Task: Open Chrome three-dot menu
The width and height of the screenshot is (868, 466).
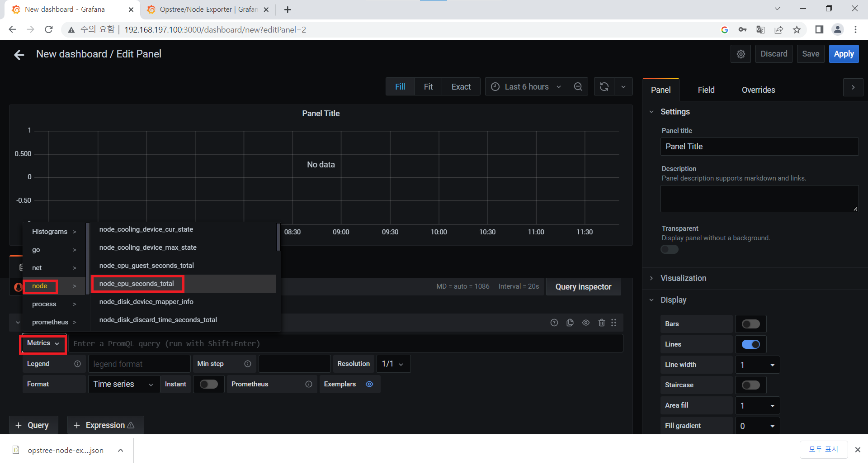Action: click(x=855, y=29)
